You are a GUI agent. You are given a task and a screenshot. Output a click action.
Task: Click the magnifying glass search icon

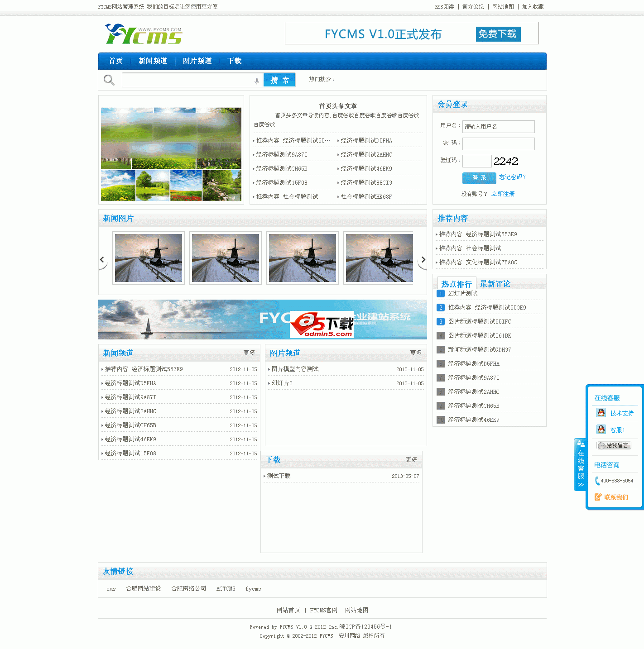pos(109,80)
